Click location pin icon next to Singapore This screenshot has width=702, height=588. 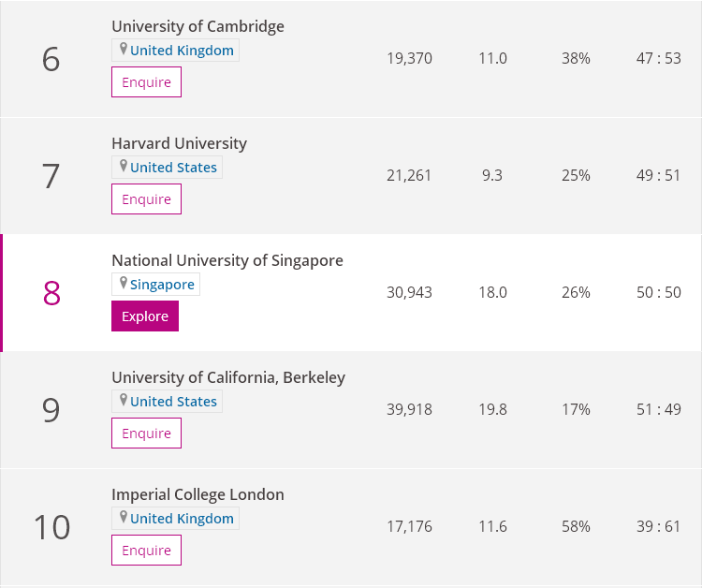pyautogui.click(x=123, y=284)
